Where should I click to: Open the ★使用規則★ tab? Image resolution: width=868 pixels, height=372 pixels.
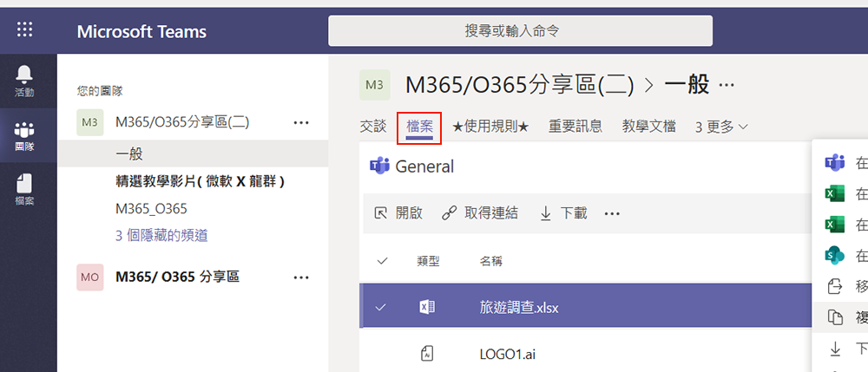[x=490, y=127]
